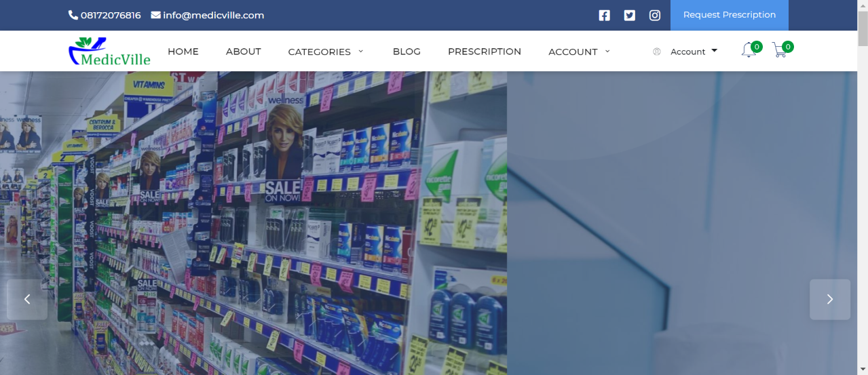Click the info@medicville.com email link

tap(213, 15)
